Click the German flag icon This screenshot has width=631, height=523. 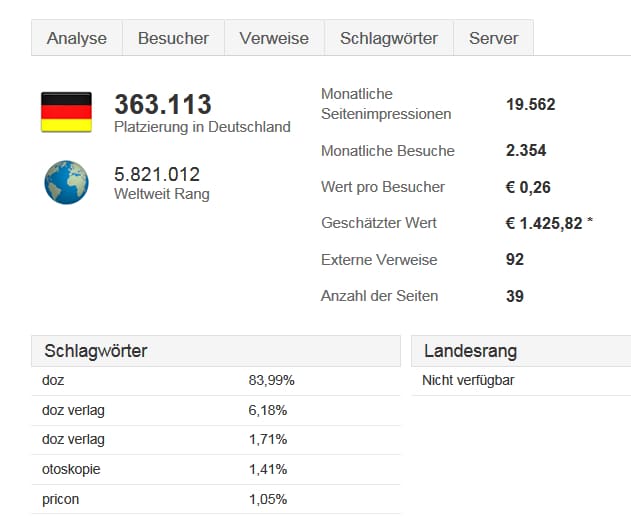tap(66, 112)
